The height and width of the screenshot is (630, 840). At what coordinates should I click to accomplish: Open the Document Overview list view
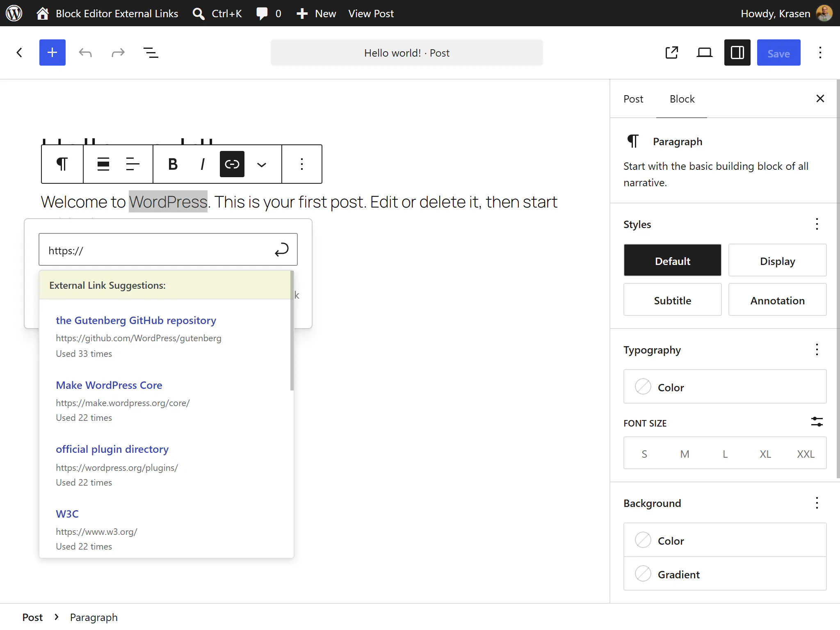[151, 52]
